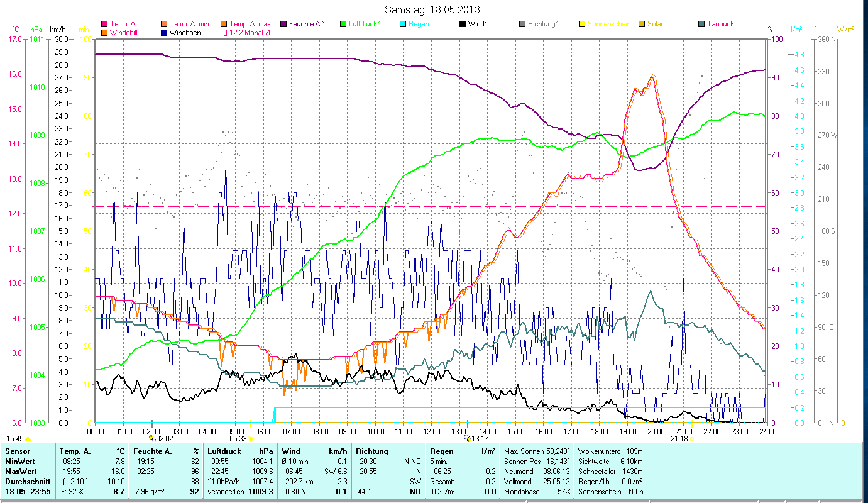The image size is (868, 503).
Task: Click the Regen cyan legend swatch
Action: point(404,24)
